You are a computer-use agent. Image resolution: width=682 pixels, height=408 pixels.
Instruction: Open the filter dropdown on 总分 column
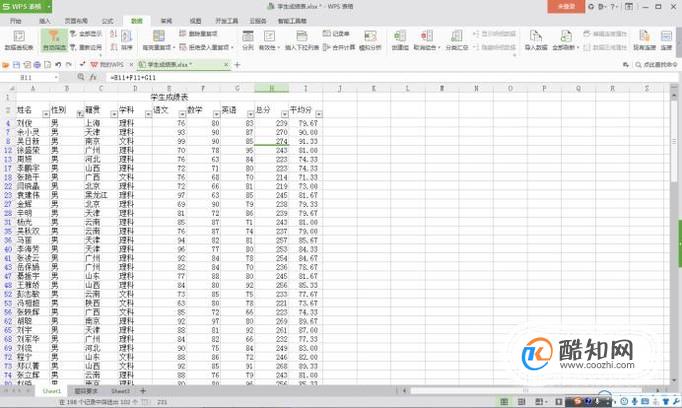284,114
